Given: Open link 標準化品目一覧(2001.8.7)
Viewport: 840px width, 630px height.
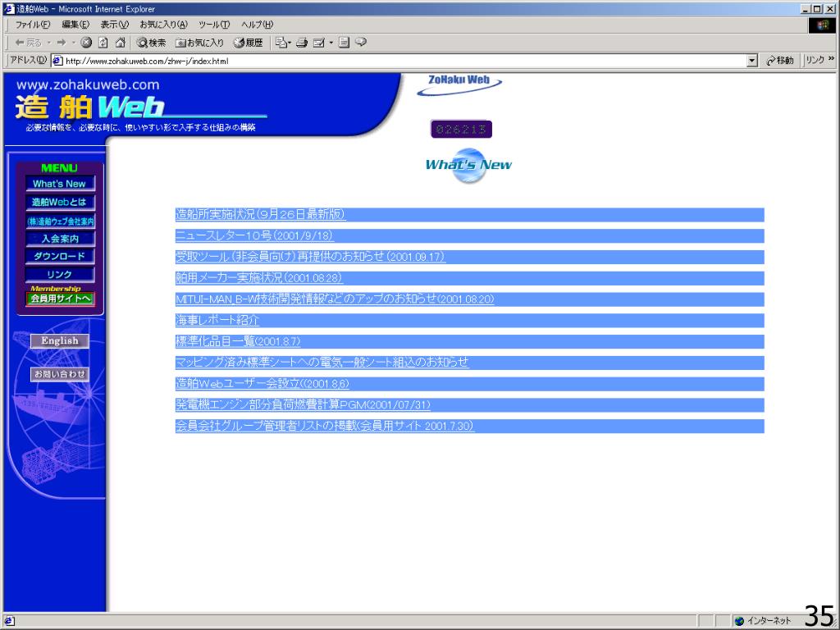Looking at the screenshot, I should [238, 341].
